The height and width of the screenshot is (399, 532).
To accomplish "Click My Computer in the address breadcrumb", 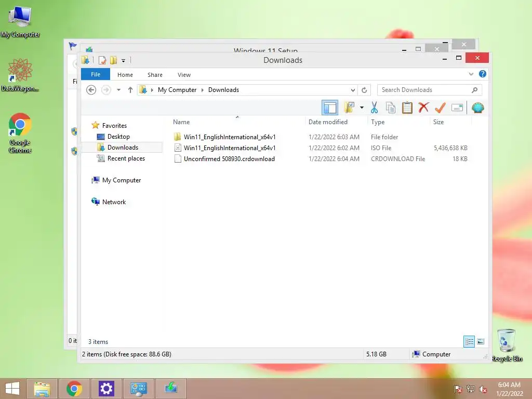I will [177, 90].
